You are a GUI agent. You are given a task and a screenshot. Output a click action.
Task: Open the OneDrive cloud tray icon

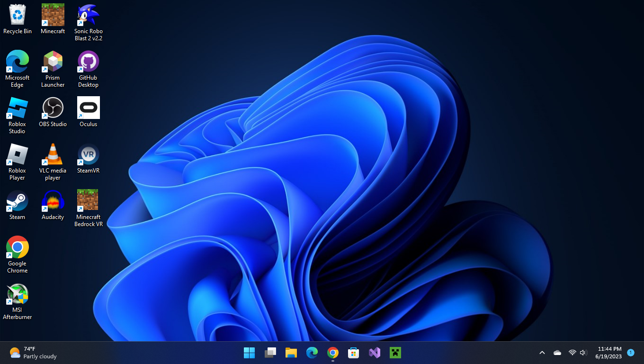click(557, 353)
